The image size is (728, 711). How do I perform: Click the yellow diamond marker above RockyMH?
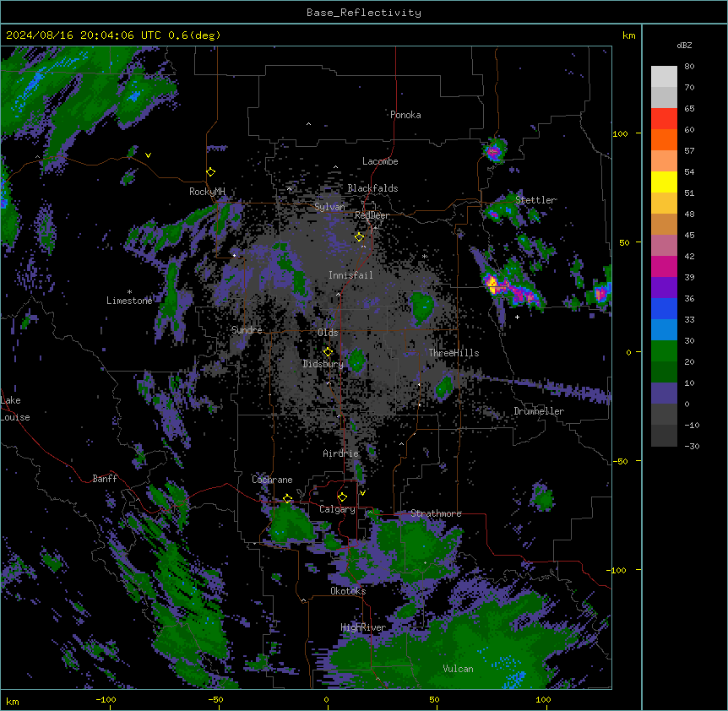(x=211, y=172)
